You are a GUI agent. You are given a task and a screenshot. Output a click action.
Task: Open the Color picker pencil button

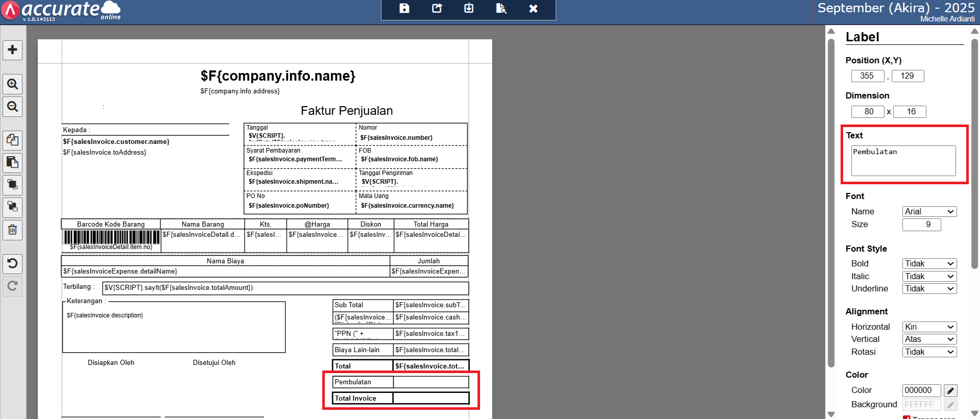click(x=950, y=390)
